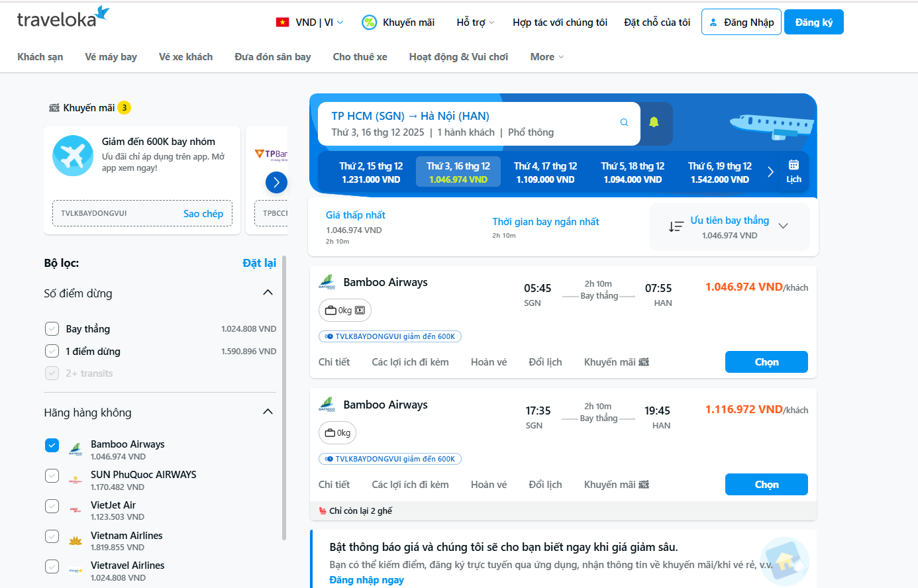The height and width of the screenshot is (588, 918).
Task: Click the search magnifier icon in flight box
Action: 624,122
